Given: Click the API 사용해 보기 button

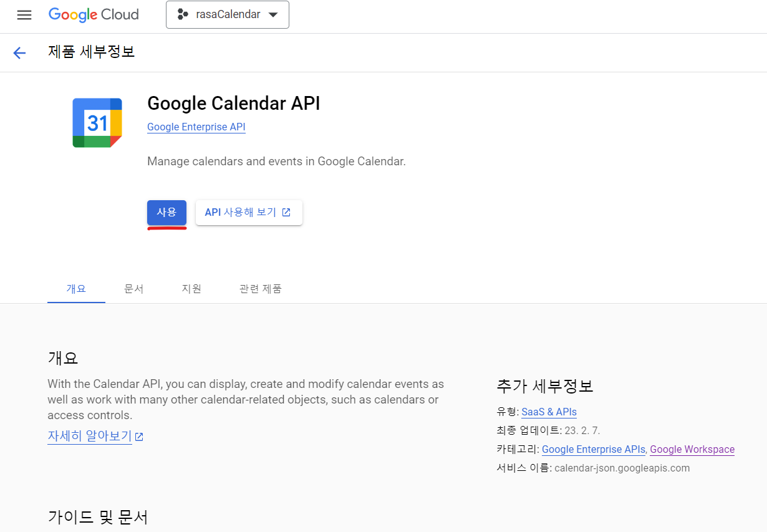Looking at the screenshot, I should coord(249,213).
